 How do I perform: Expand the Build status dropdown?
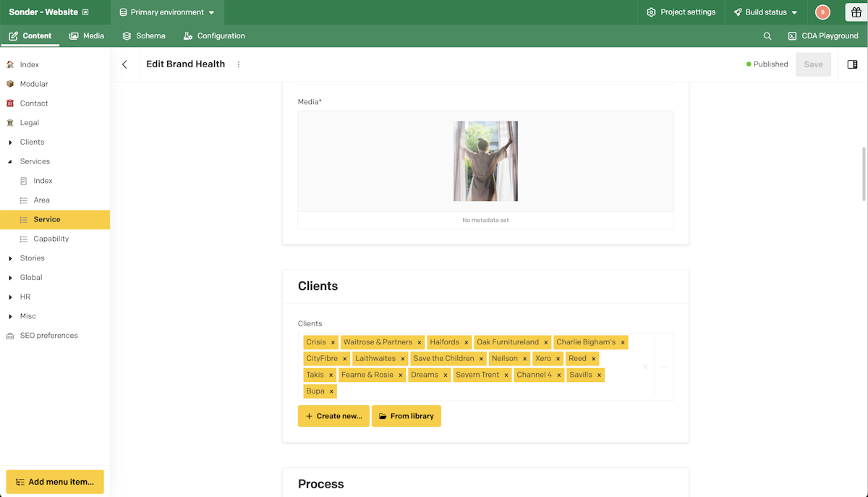(765, 12)
